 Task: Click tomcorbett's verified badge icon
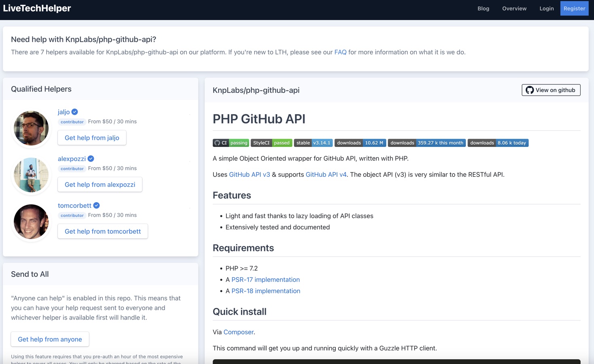[97, 205]
